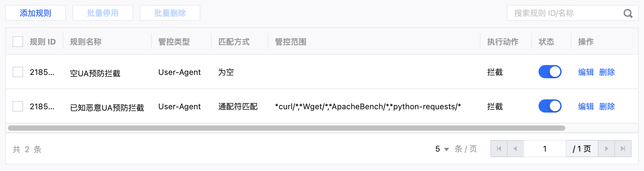Click 删除 for 已知恶意UA预防拦截 rule
This screenshot has height=171, width=644.
pos(607,107)
